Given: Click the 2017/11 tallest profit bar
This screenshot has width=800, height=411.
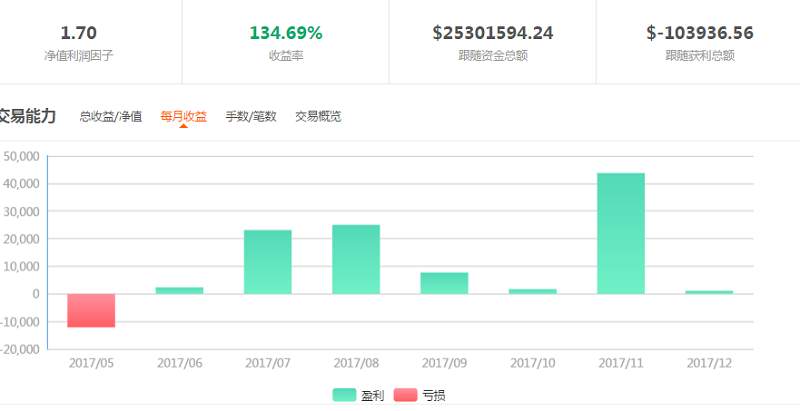Looking at the screenshot, I should coord(621,234).
